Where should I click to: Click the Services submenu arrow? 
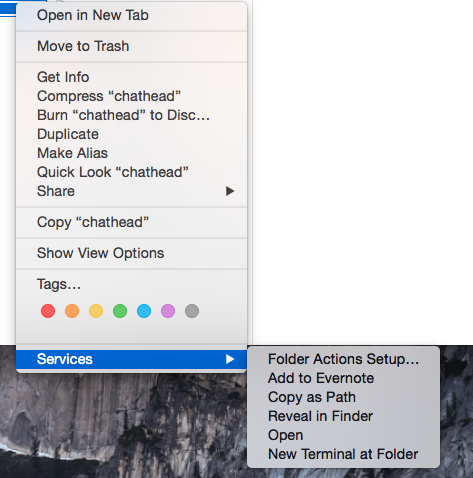[x=230, y=359]
